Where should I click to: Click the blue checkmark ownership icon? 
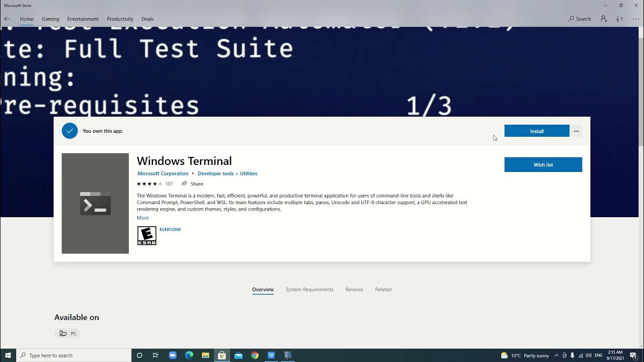tap(70, 131)
